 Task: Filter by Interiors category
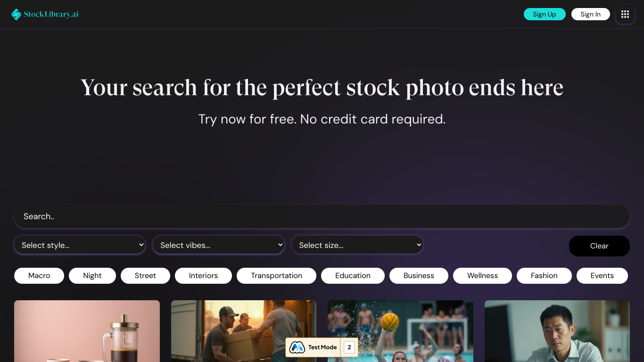(x=203, y=276)
